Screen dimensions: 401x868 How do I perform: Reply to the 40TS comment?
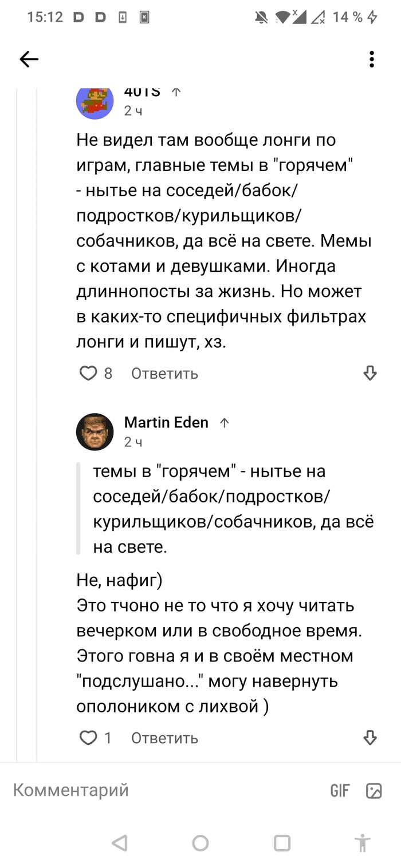[164, 374]
